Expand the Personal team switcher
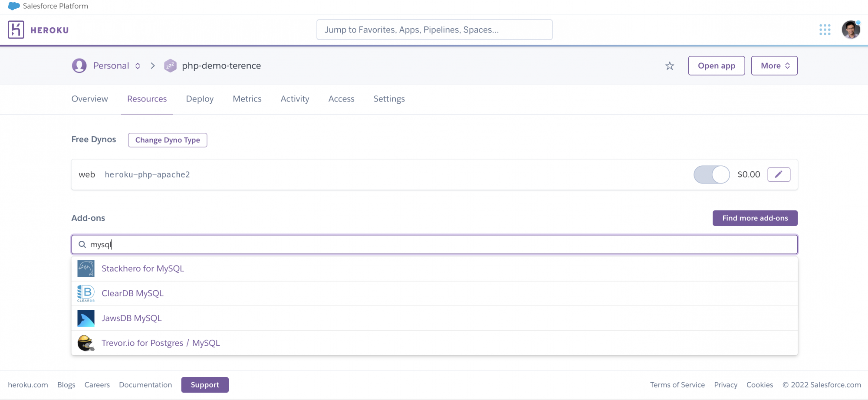This screenshot has width=868, height=400. 138,66
